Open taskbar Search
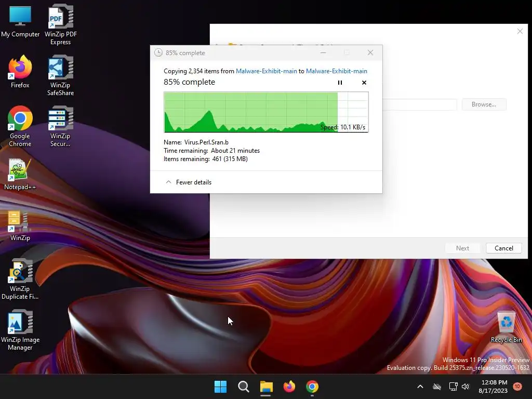Image resolution: width=532 pixels, height=399 pixels. pos(243,387)
